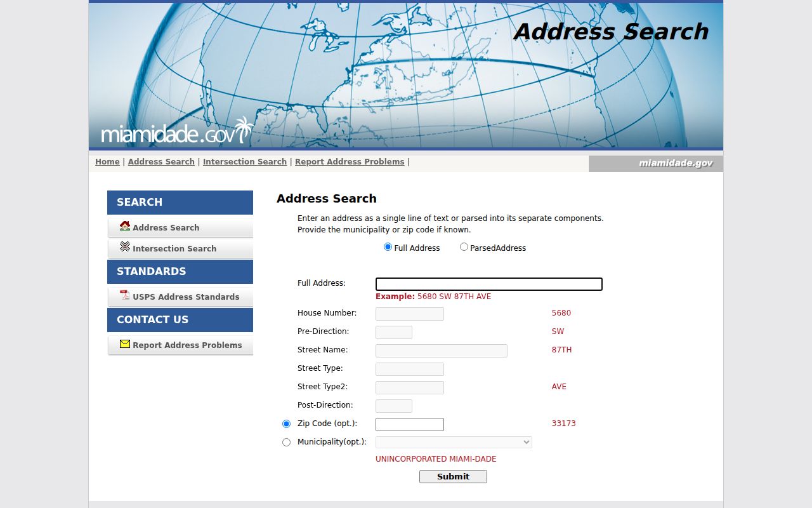Viewport: 812px width, 508px height.
Task: Click the Street Name field
Action: click(x=442, y=351)
